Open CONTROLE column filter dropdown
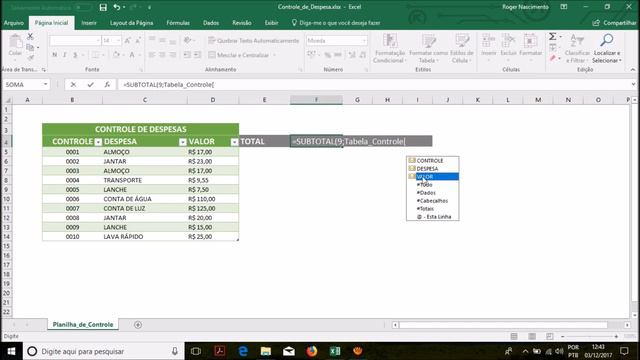640x360 pixels. click(98, 142)
